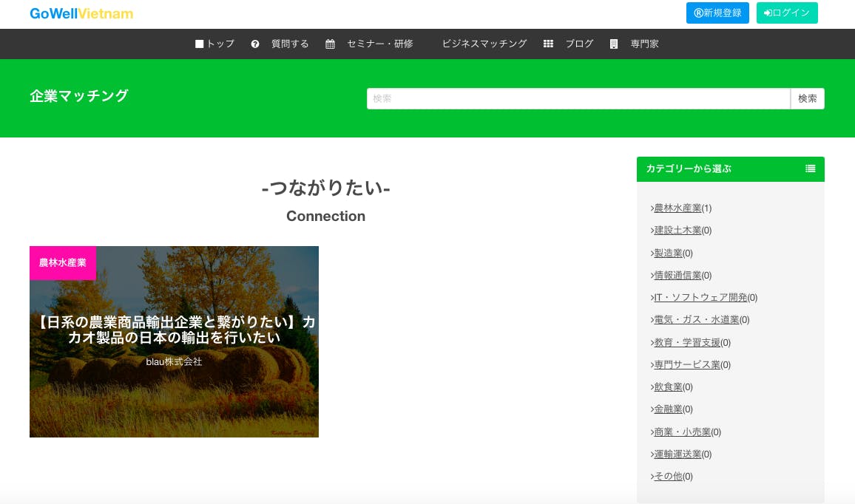
Task: Click the pink 農林水産業 tag label
Action: pos(63,263)
